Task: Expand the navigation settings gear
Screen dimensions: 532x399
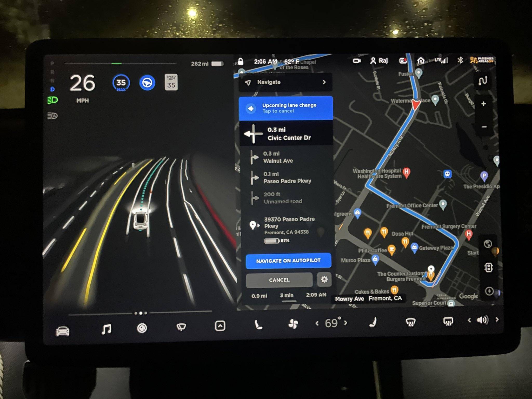Action: 325,279
